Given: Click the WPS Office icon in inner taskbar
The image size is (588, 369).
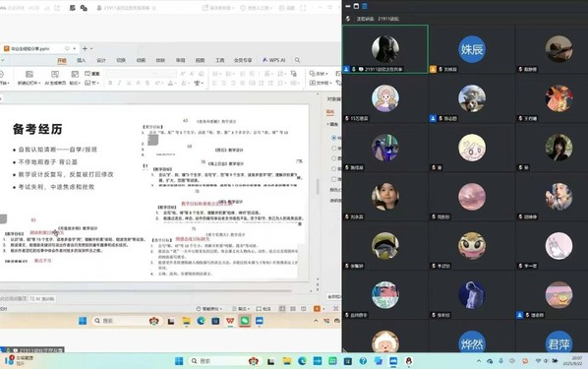Looking at the screenshot, I should (x=230, y=321).
